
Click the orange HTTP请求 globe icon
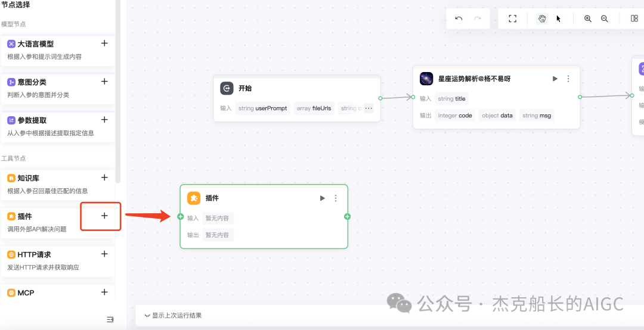(x=11, y=254)
